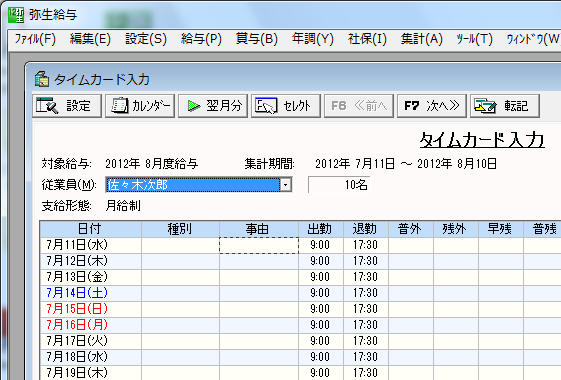Screen dimensions: 561x380
Task: Open the 集計(A) menu
Action: click(x=422, y=39)
